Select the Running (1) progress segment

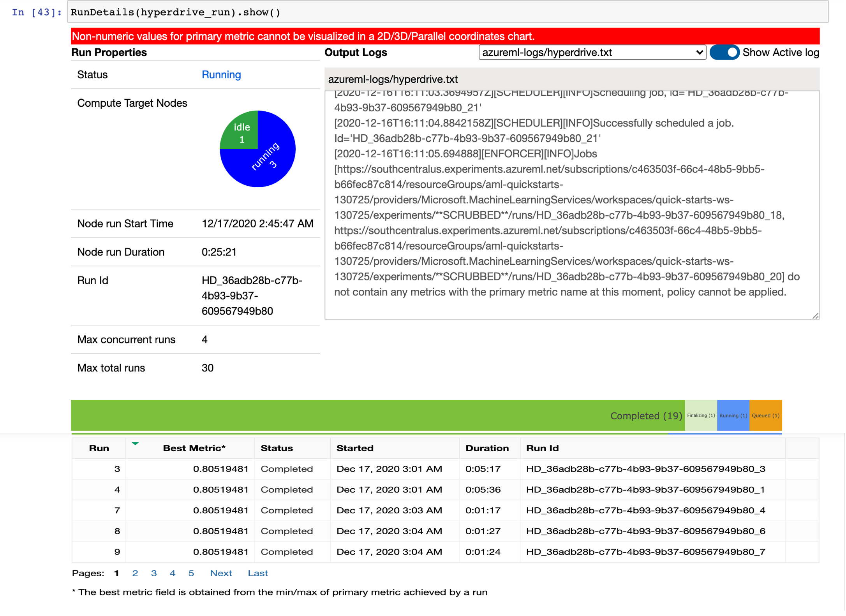733,415
